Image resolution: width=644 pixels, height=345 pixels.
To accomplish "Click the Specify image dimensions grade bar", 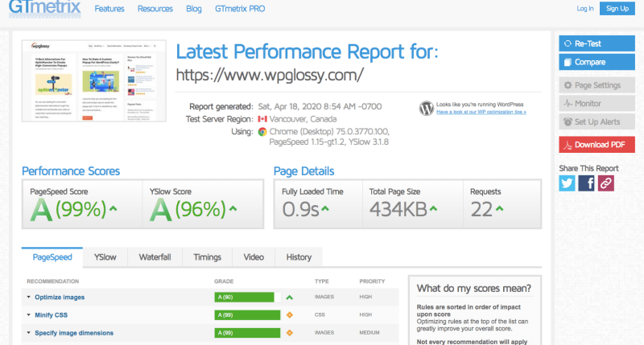I will pyautogui.click(x=247, y=333).
